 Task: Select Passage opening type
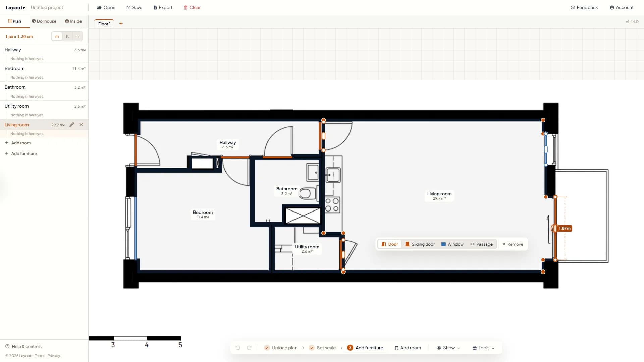481,244
